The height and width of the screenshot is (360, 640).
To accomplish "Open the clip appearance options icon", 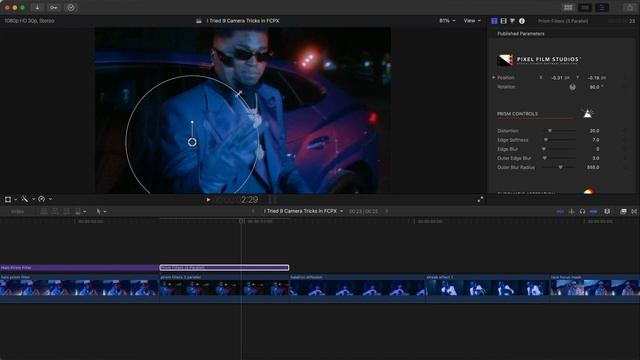I will pyautogui.click(x=607, y=211).
